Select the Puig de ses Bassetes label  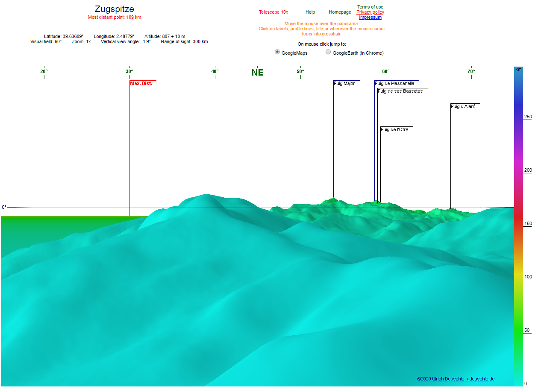coord(400,91)
